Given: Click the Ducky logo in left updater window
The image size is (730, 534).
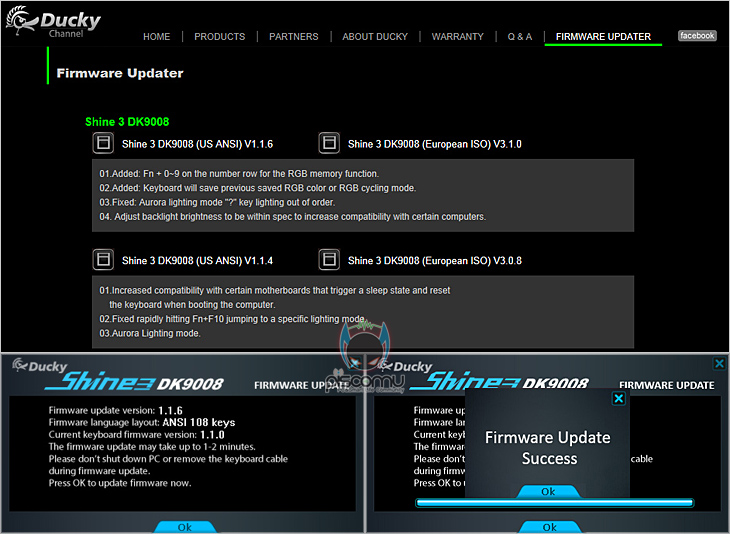Looking at the screenshot, I should click(40, 365).
